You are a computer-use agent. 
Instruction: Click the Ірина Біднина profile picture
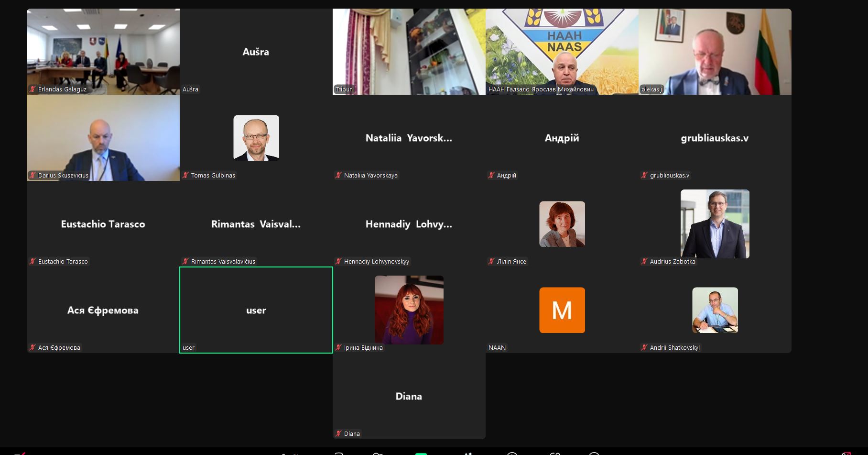click(409, 310)
